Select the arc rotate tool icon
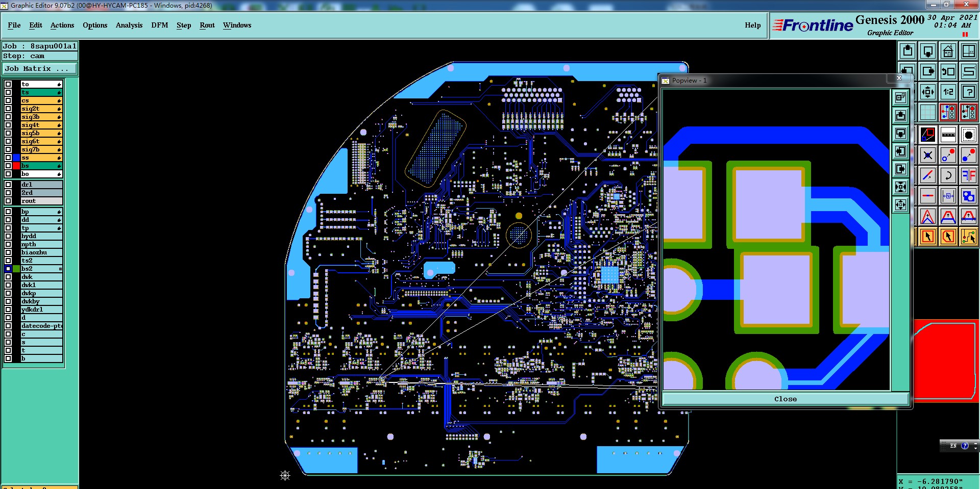Screen dimensions: 980x489 (948, 176)
